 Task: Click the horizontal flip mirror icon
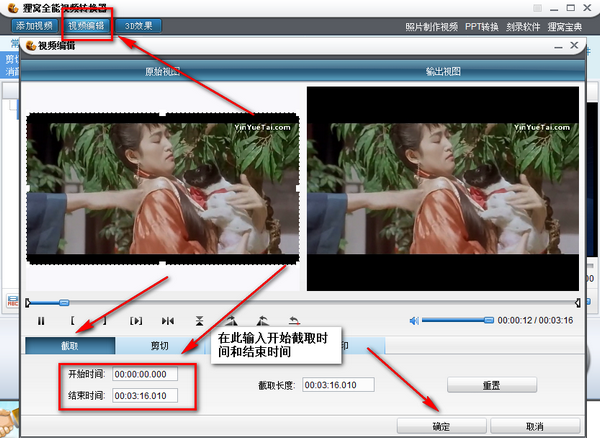point(168,321)
